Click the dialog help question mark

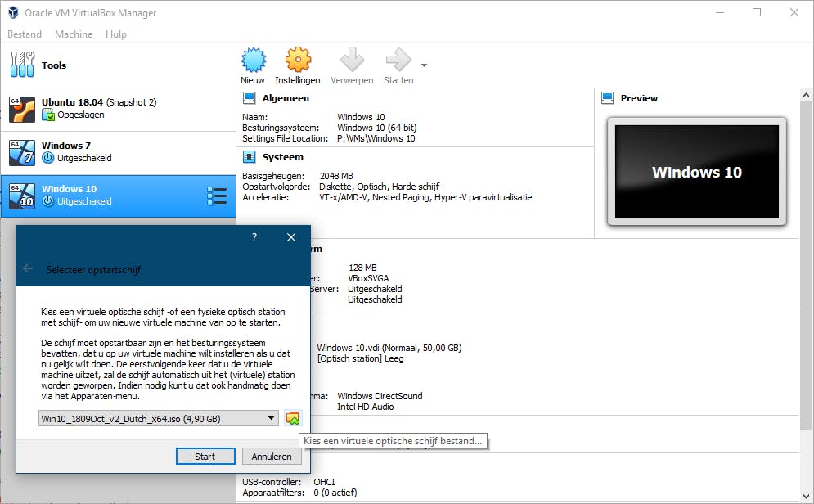click(254, 237)
